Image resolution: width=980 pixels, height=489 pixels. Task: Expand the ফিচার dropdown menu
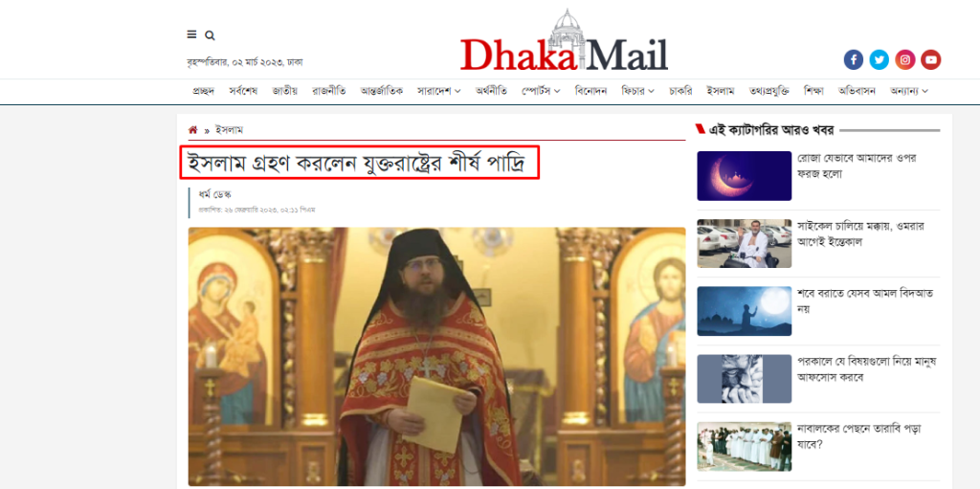pyautogui.click(x=637, y=91)
